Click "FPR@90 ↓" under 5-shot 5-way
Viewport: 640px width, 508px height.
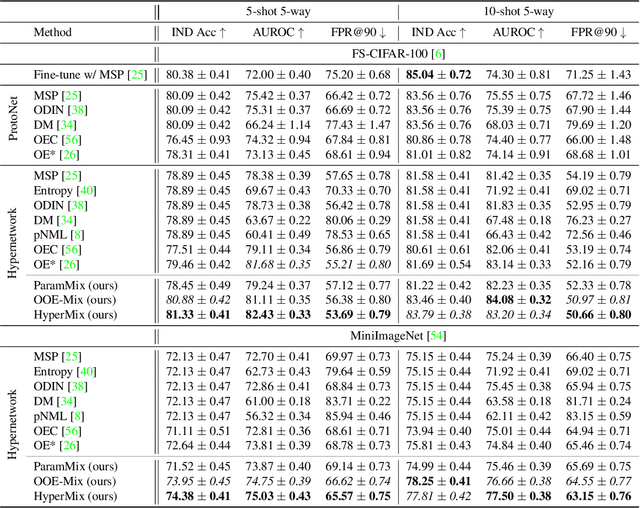[x=358, y=32]
